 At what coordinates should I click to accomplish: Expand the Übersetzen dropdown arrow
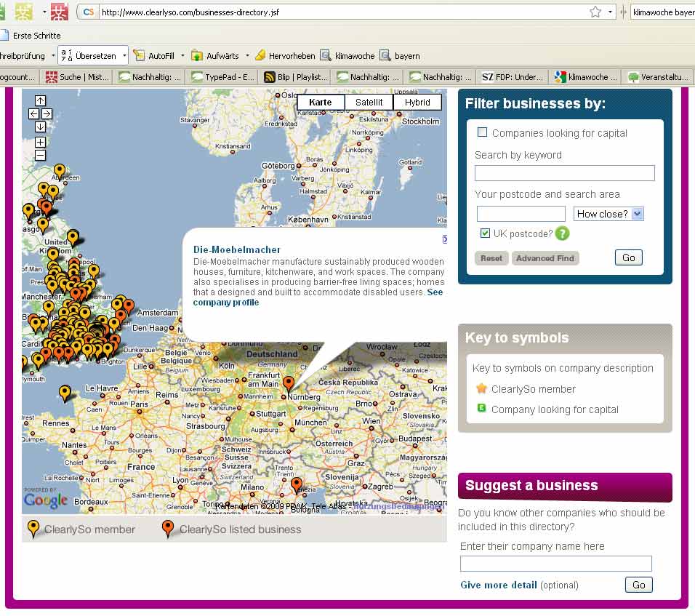tap(124, 56)
